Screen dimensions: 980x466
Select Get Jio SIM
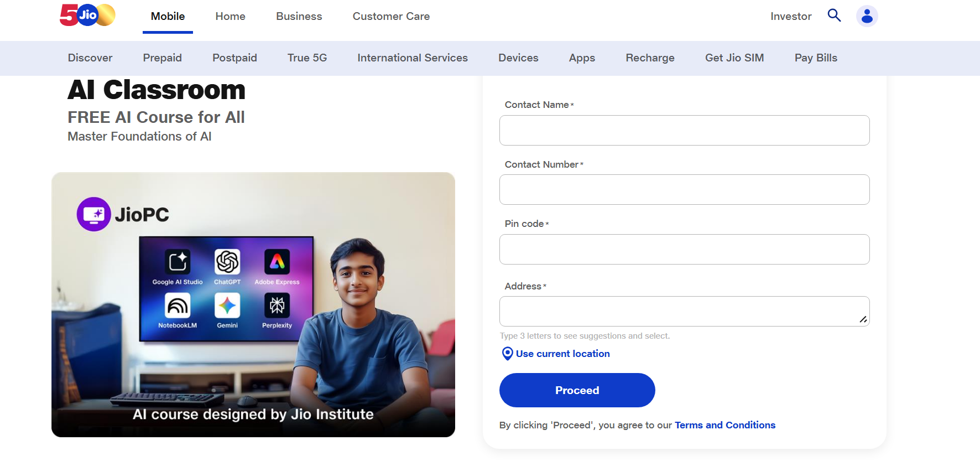(x=734, y=58)
